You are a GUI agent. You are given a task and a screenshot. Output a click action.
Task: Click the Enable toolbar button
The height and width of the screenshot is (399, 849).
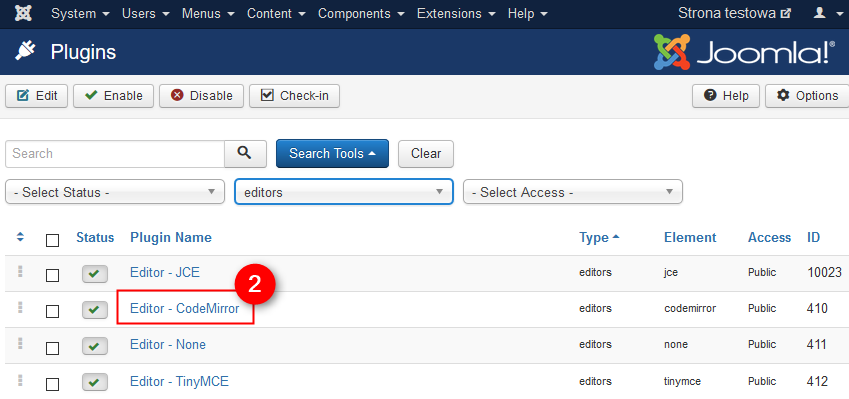click(114, 96)
